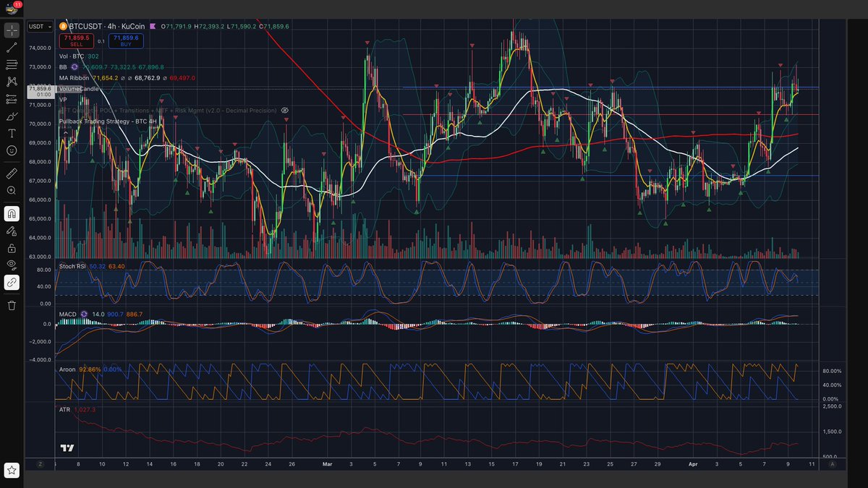
Task: Click the zoom in magnifier tool
Action: 12,190
